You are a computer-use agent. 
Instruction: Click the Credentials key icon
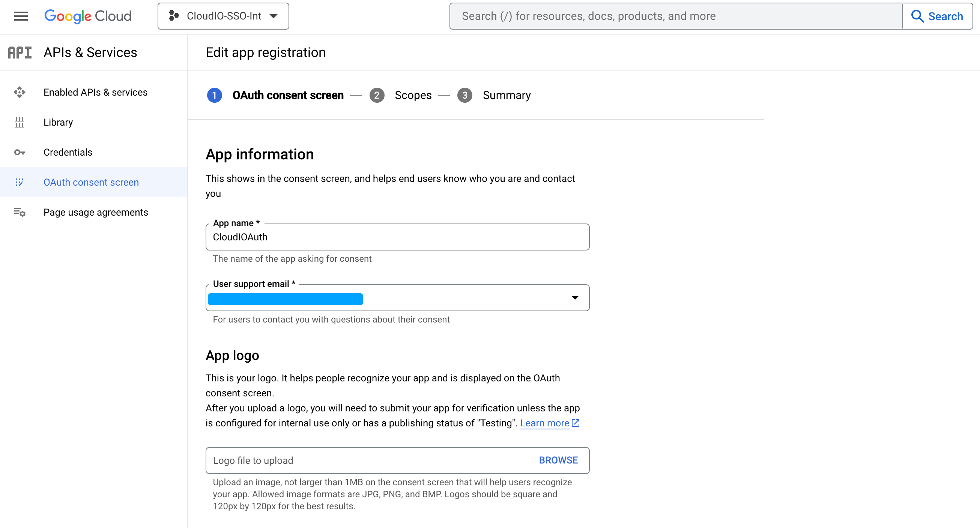(x=20, y=152)
